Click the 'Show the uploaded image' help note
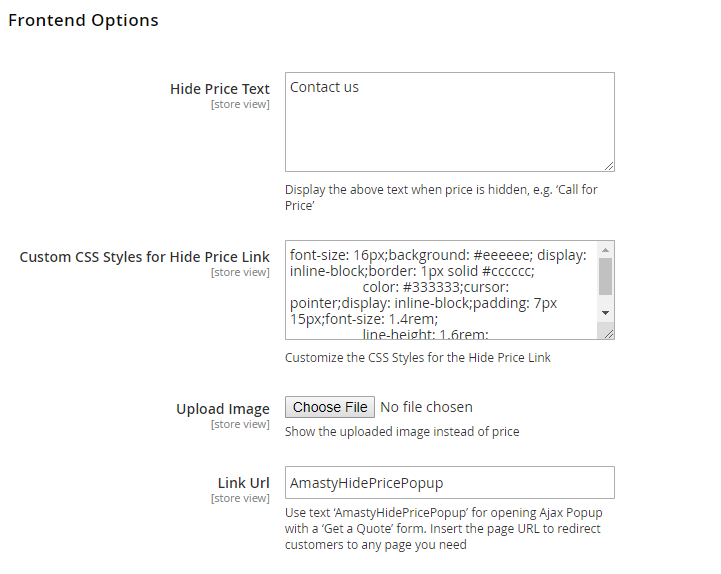 [402, 432]
